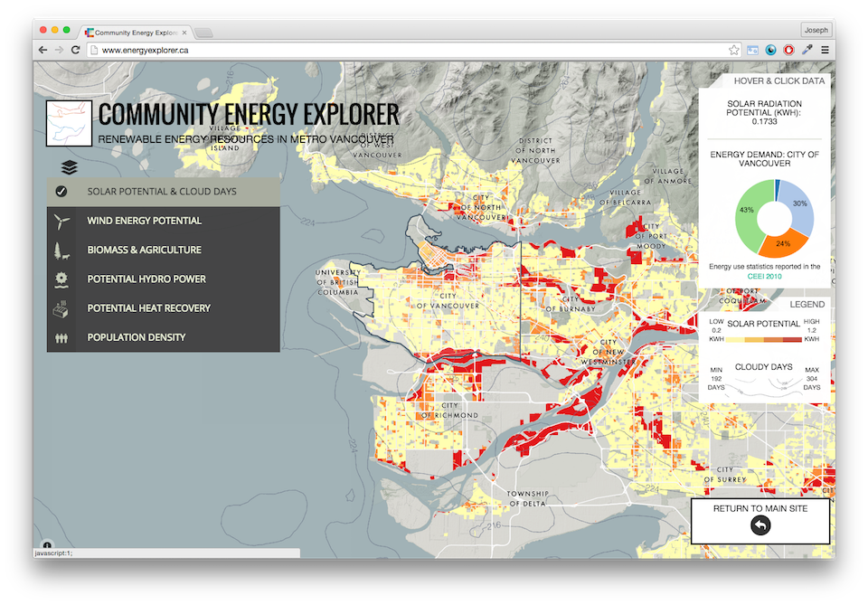Select Biomass & Agriculture layer
This screenshot has height=605, width=868.
[x=164, y=251]
